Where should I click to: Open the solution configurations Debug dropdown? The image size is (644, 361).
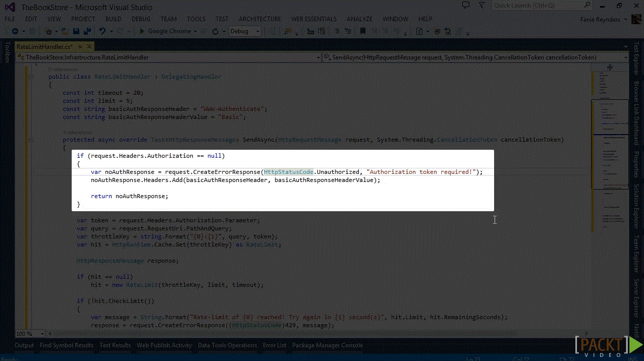(x=245, y=31)
